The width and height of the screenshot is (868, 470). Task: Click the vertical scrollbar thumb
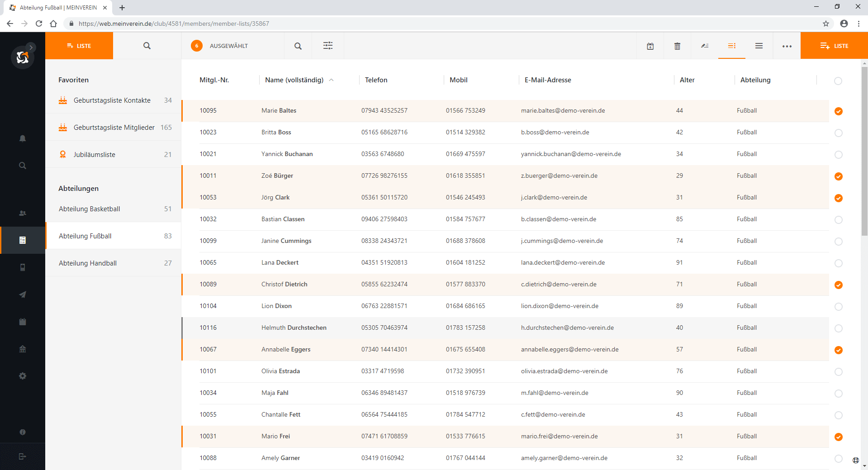(864, 152)
